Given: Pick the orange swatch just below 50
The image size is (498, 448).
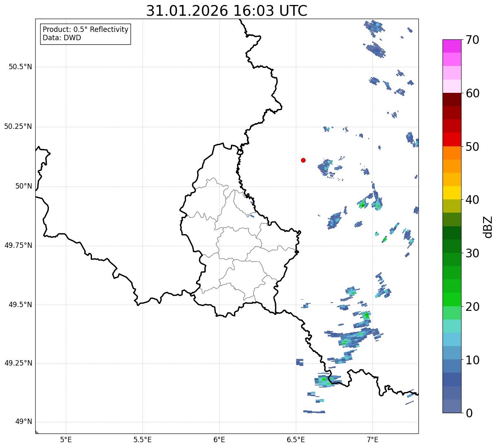Looking at the screenshot, I should pos(452,153).
